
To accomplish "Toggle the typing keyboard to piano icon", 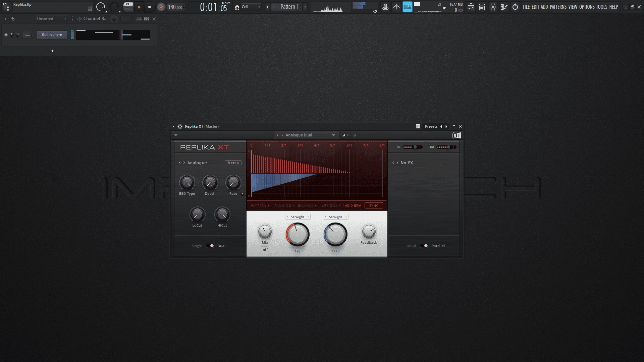I will point(407,7).
